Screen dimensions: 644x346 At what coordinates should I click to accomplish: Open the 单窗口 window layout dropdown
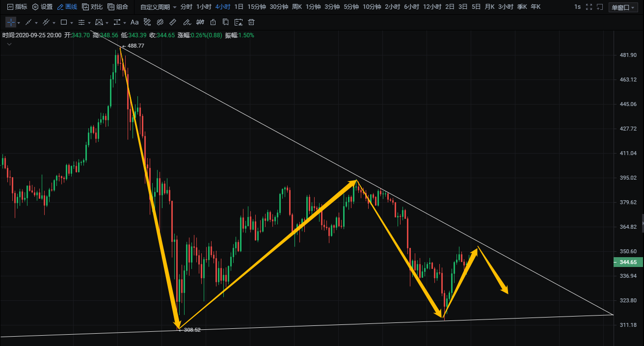[622, 7]
